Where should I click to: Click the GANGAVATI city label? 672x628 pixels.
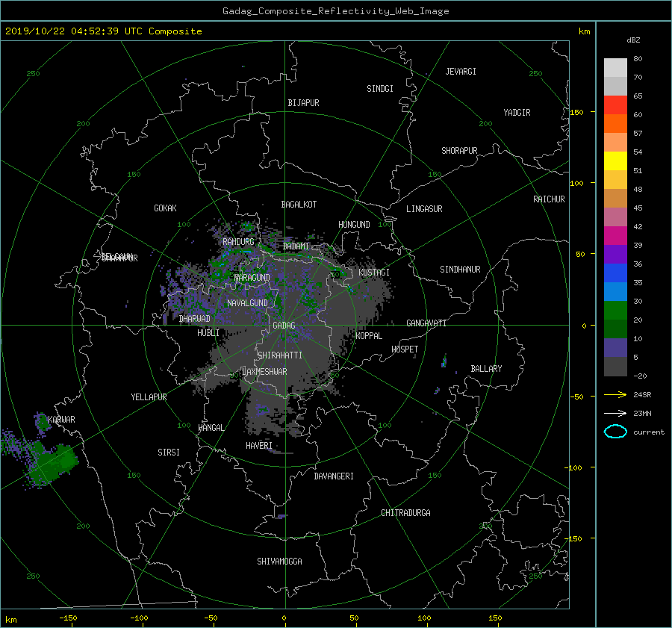[426, 323]
